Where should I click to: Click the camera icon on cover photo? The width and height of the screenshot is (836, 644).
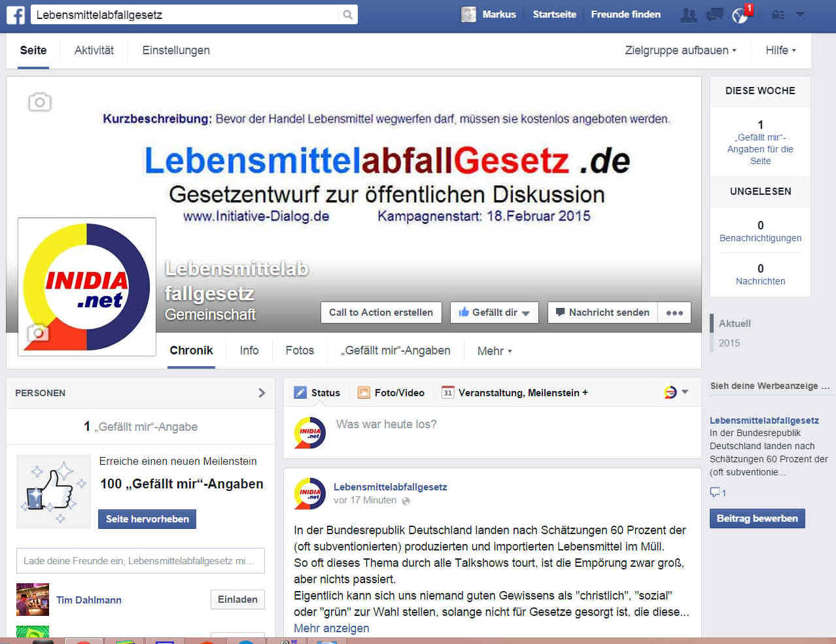point(40,102)
